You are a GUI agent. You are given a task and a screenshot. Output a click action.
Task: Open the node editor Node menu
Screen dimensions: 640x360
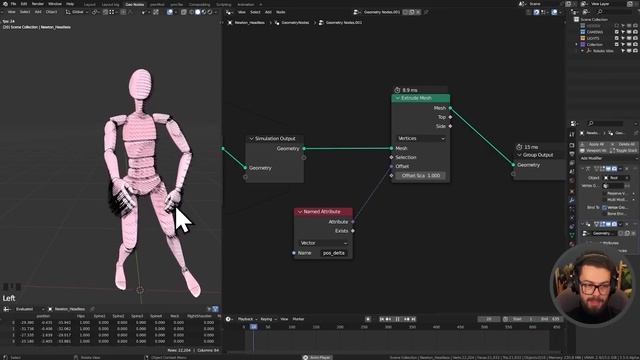point(281,12)
